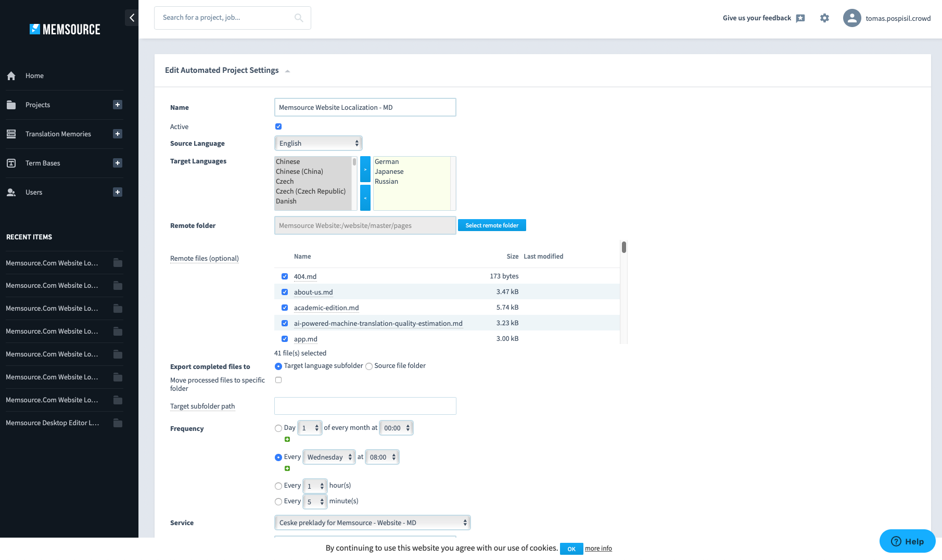Viewport: 942px width, 560px height.
Task: Select Danish in available languages list
Action: click(286, 201)
